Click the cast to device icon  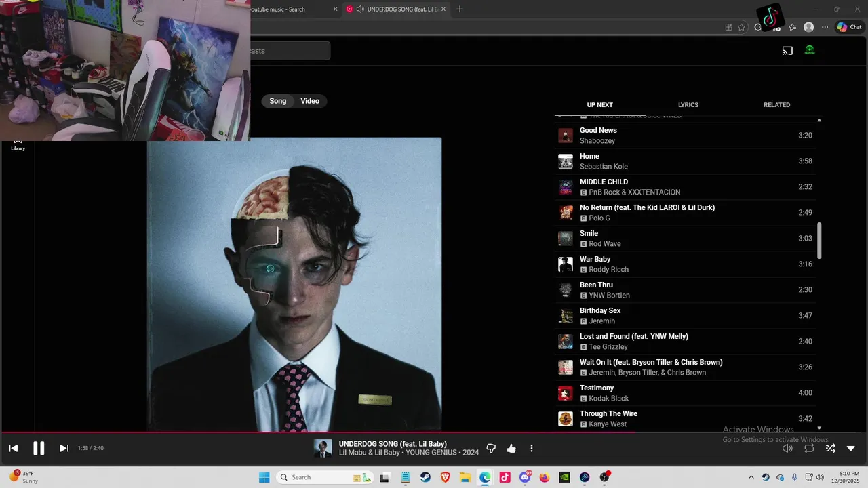pos(787,50)
